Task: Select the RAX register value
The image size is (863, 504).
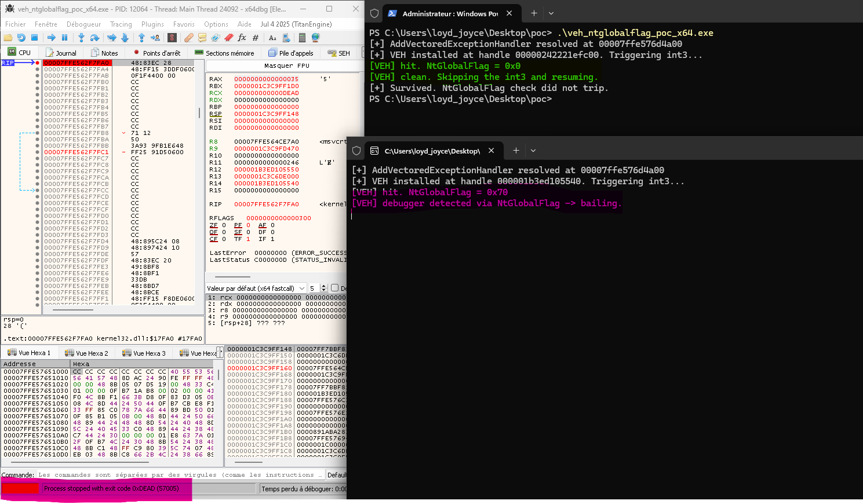Action: pos(267,79)
